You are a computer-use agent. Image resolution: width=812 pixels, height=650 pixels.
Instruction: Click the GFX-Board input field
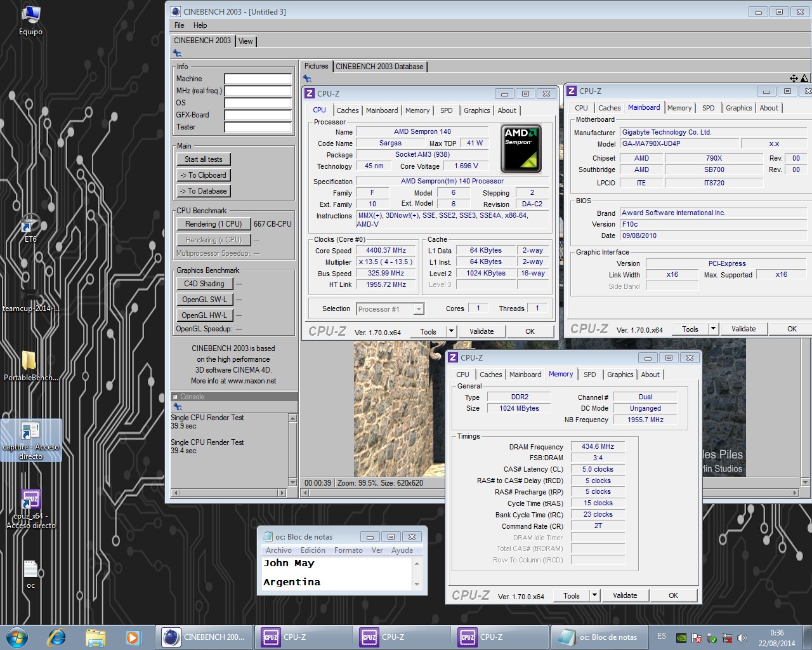pos(258,115)
